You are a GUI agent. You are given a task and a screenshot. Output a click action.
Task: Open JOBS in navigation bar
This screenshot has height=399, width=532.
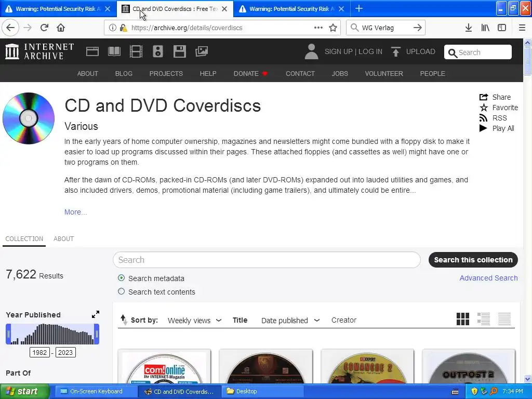point(340,74)
